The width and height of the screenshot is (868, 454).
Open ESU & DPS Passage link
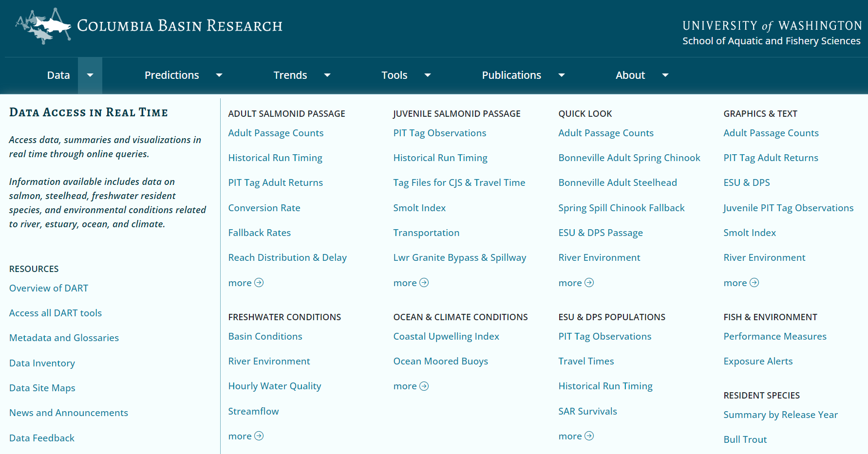601,233
